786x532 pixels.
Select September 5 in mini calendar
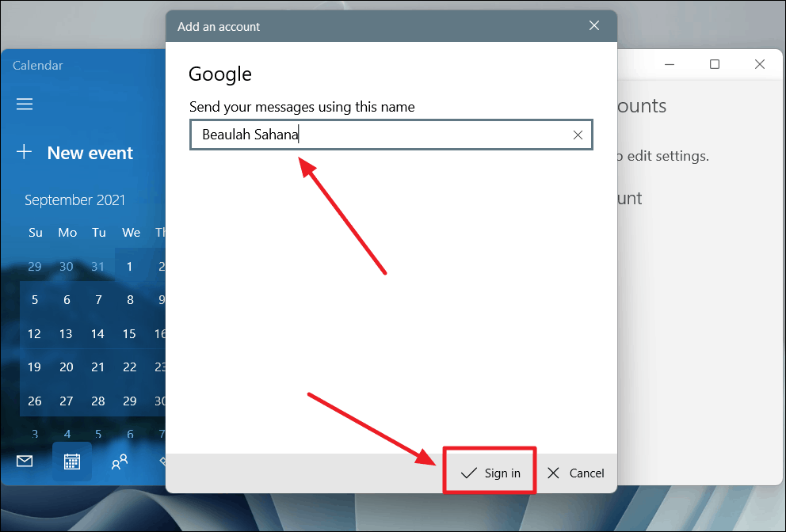pos(35,299)
